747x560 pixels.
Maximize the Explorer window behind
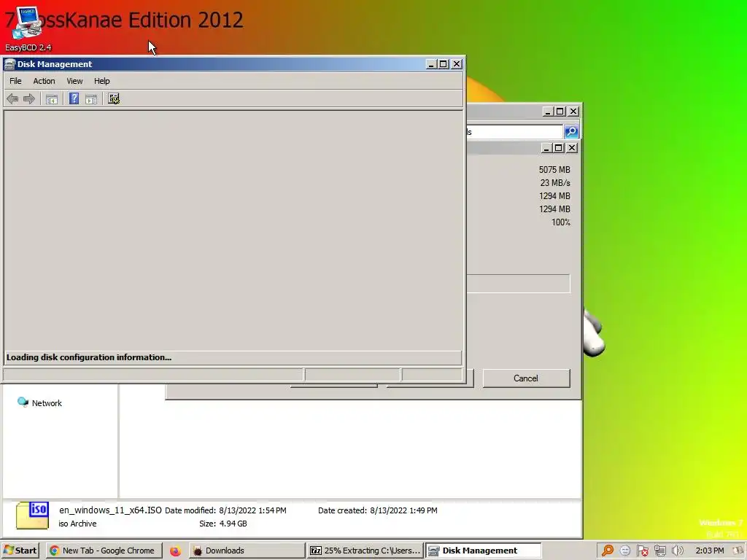point(560,112)
